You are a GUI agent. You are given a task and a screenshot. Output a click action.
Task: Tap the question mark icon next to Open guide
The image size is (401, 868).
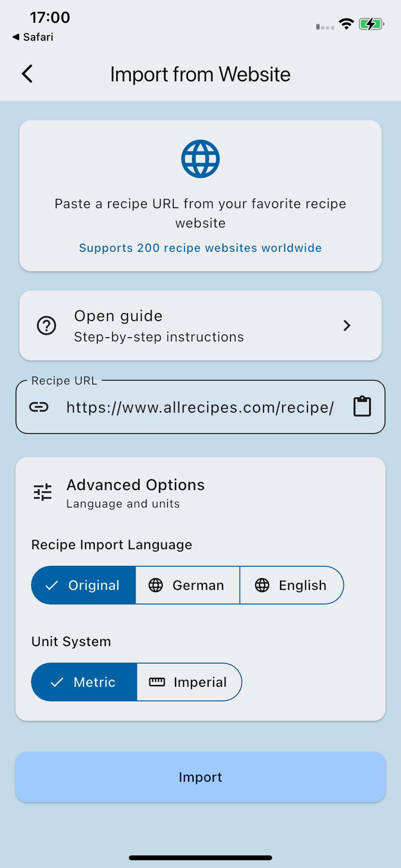[46, 325]
